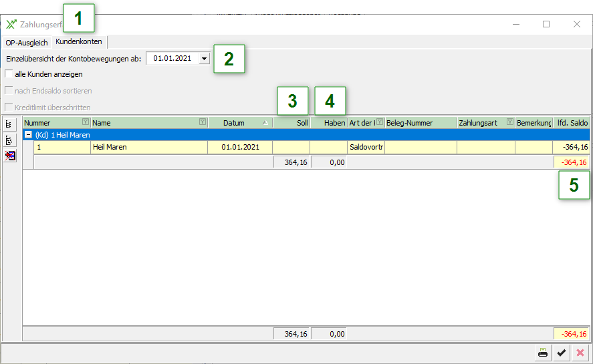The height and width of the screenshot is (364, 593).
Task: Select the Heil Maren row name cell
Action: click(x=148, y=147)
